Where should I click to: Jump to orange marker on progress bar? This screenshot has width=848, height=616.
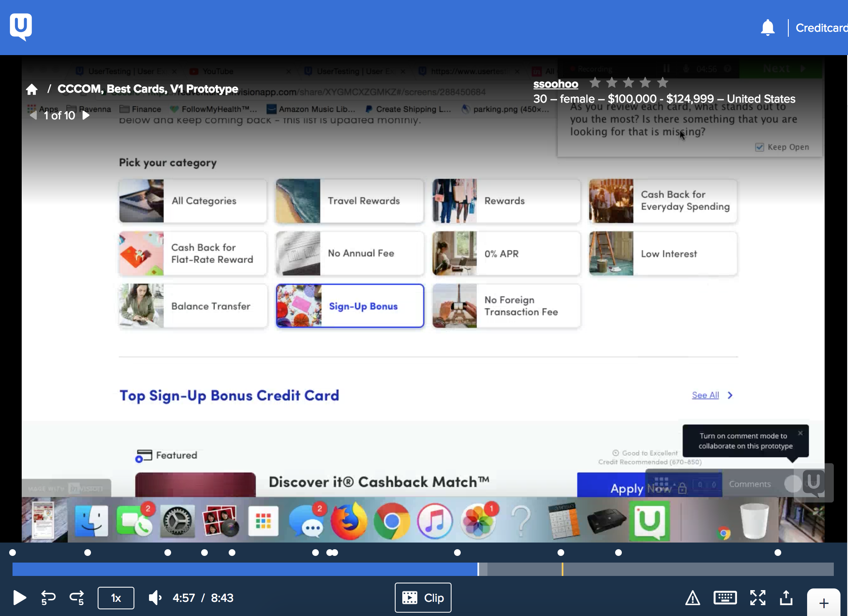click(562, 569)
